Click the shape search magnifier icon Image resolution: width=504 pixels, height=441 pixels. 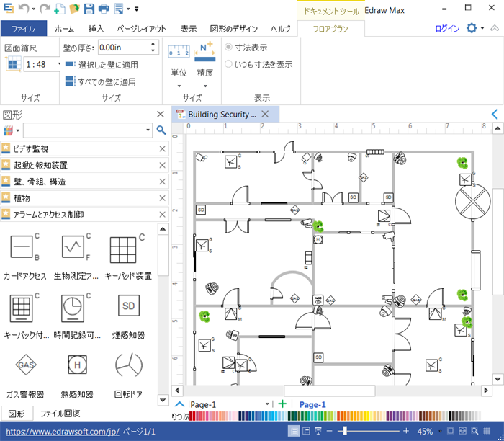pos(161,130)
